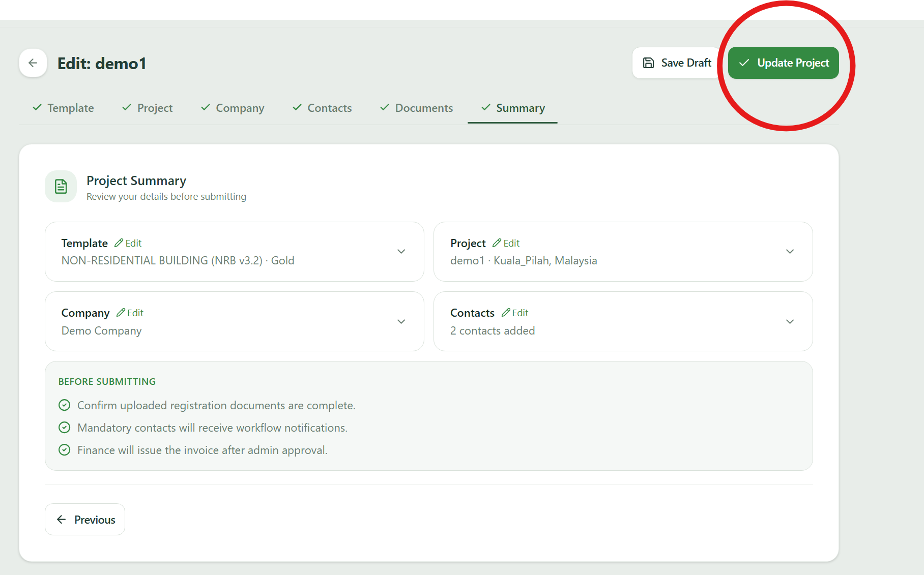This screenshot has width=924, height=575.
Task: Edit the Company section
Action: point(130,313)
